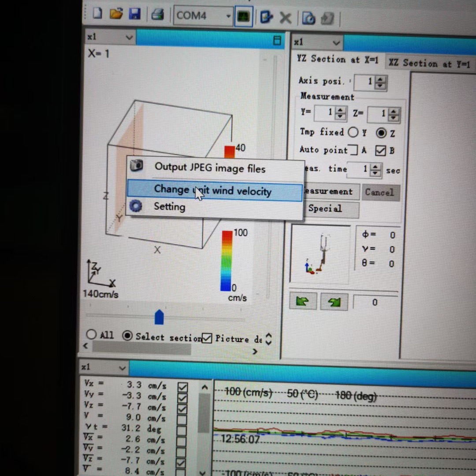Click left arrow of horizontal scrollbar
The image size is (476, 476).
pyautogui.click(x=86, y=346)
